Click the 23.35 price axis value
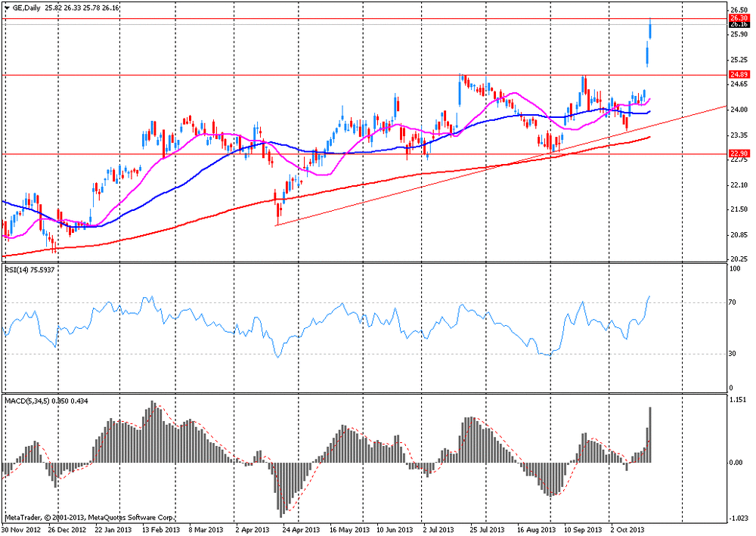Viewport: 756px width, 536px height. [x=739, y=135]
